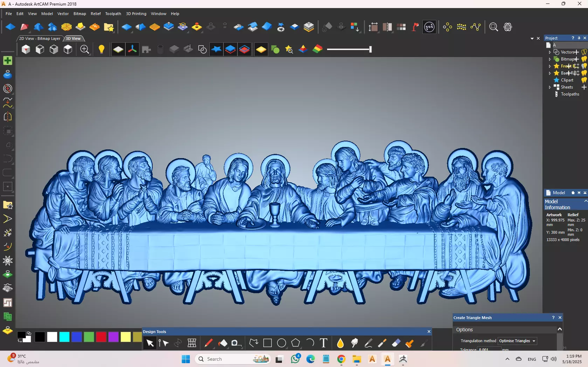
Task: Open the Sheets nesting icon in left sidebar
Action: [8, 303]
